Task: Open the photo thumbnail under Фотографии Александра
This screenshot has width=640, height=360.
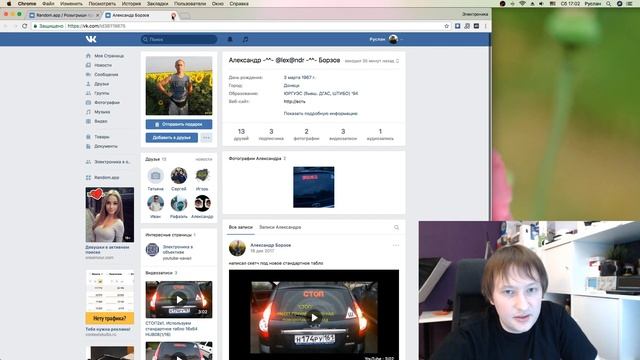Action: coord(313,187)
